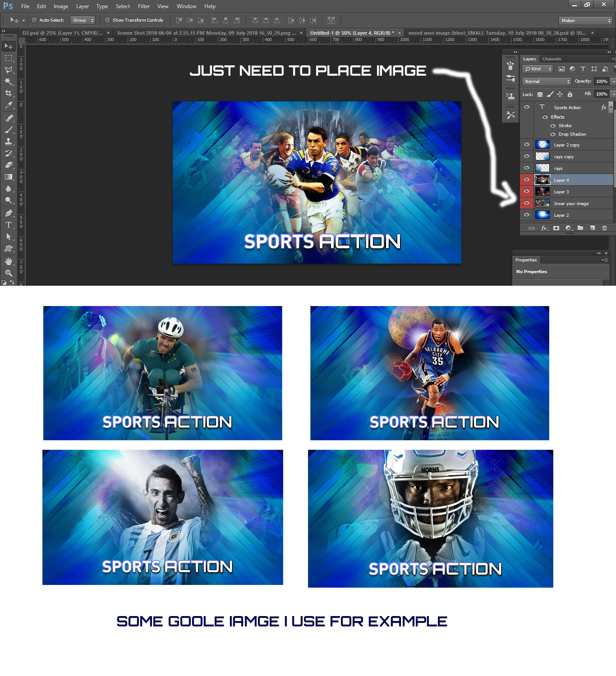
Task: Select the Custom Shape tool
Action: click(x=9, y=248)
